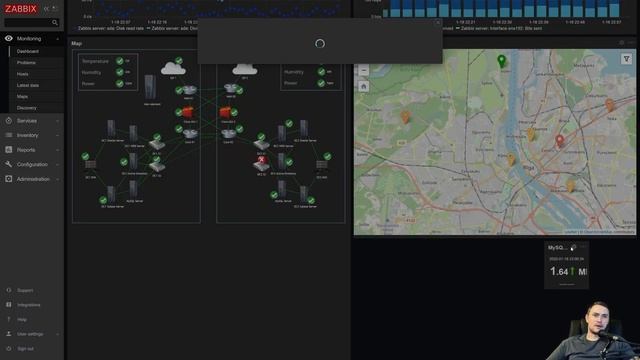640x360 pixels.
Task: Select Dashboard under Monitoring
Action: point(28,51)
